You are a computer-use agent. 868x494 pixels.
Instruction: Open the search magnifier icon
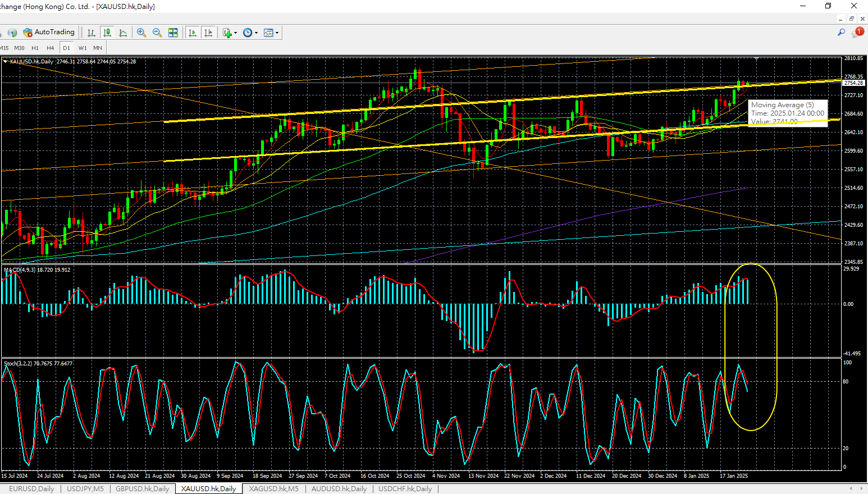tap(841, 33)
